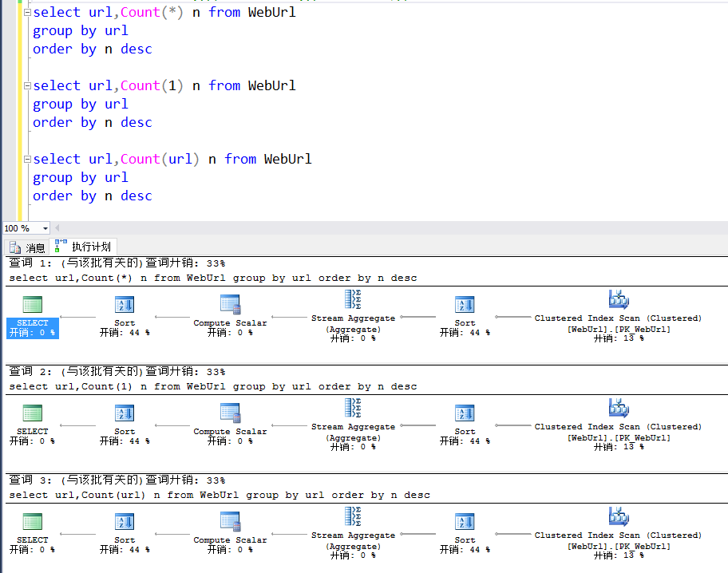Select the Clustered Index Scan icon in query 2 plan
Screen dimensions: 728x573
tap(619, 408)
